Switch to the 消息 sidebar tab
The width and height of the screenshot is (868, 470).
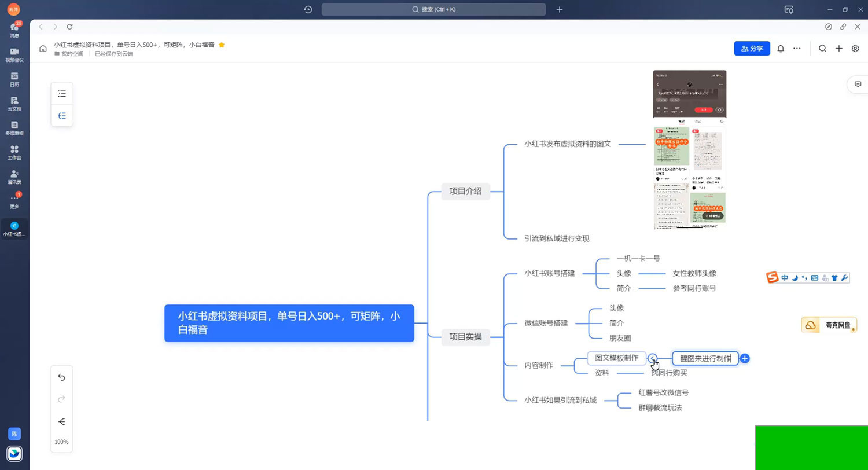click(x=14, y=30)
